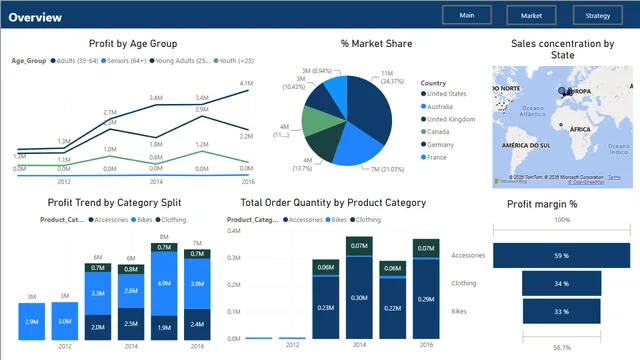
Task: Select Accessories in Total Order Quantity legend
Action: coord(303,220)
